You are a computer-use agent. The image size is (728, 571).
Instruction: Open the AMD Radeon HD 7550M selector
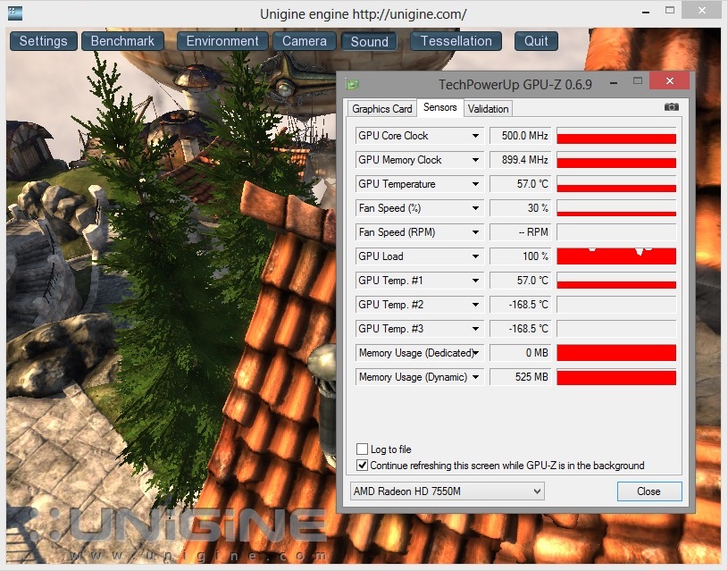tap(448, 491)
